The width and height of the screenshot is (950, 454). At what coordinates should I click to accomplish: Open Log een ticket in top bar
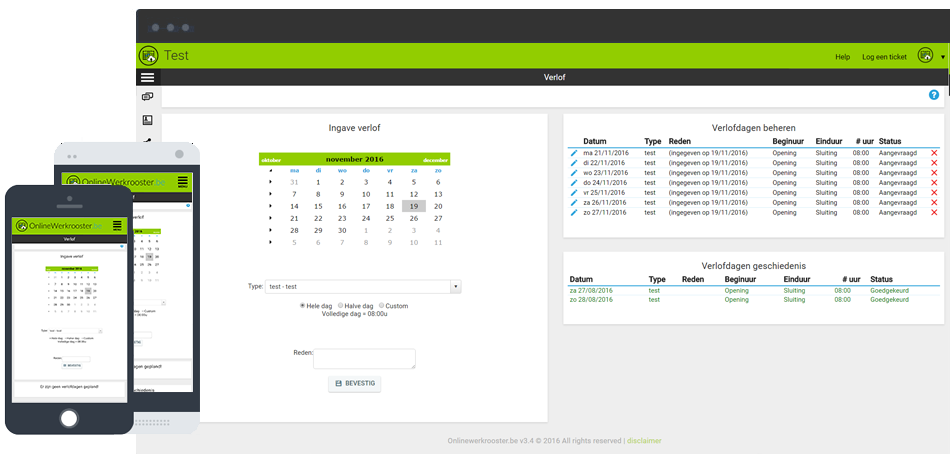pos(884,57)
